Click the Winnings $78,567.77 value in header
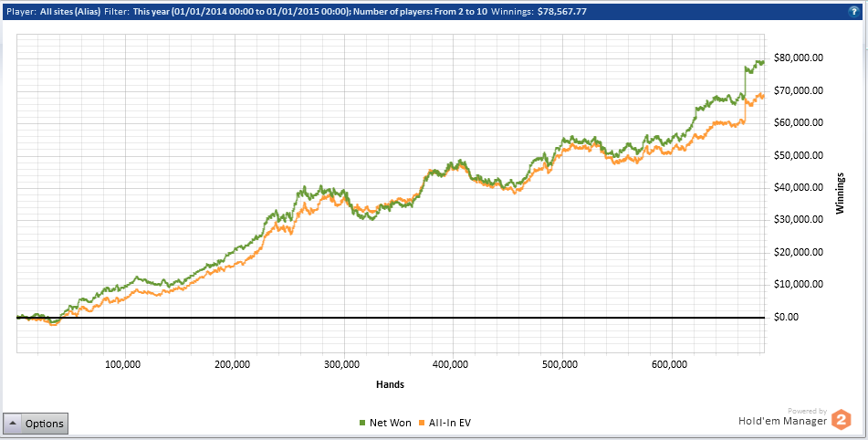 562,11
